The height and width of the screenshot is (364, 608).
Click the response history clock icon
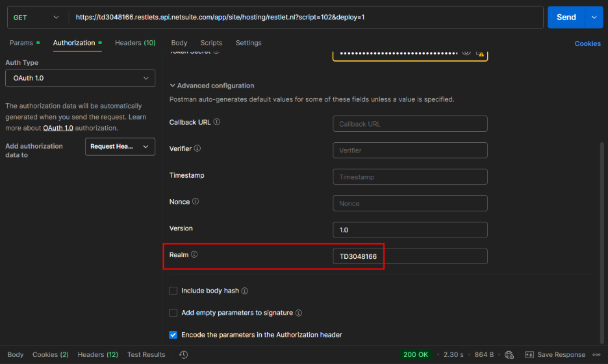coord(184,355)
